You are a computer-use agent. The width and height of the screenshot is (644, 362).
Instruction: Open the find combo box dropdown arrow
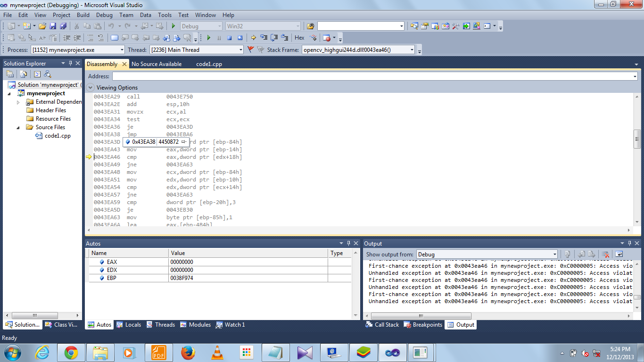401,26
